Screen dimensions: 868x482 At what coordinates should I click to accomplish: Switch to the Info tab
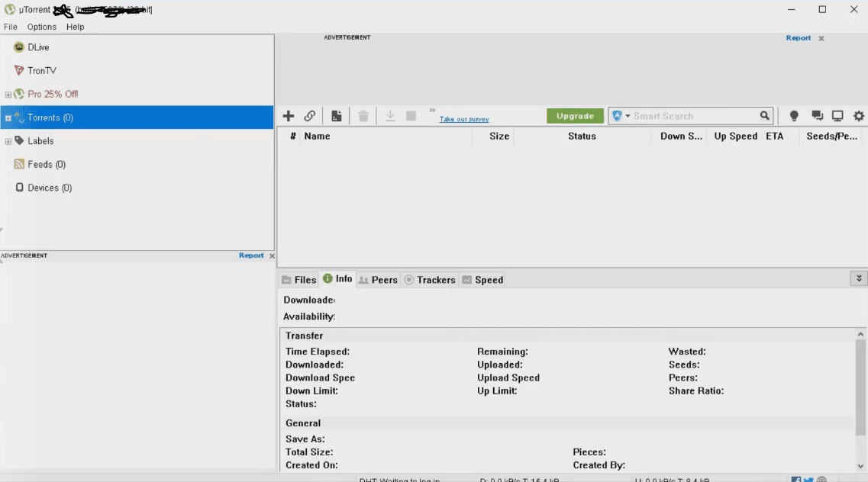pos(337,278)
